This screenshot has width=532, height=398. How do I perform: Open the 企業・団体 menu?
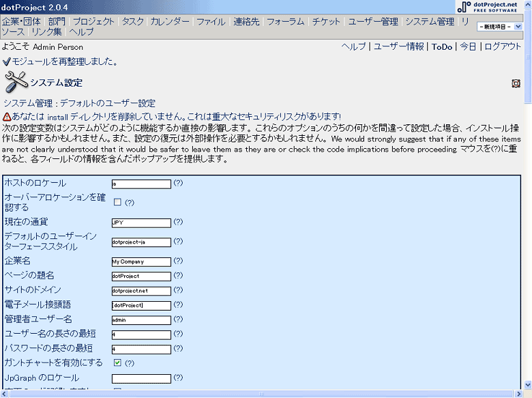(x=21, y=21)
